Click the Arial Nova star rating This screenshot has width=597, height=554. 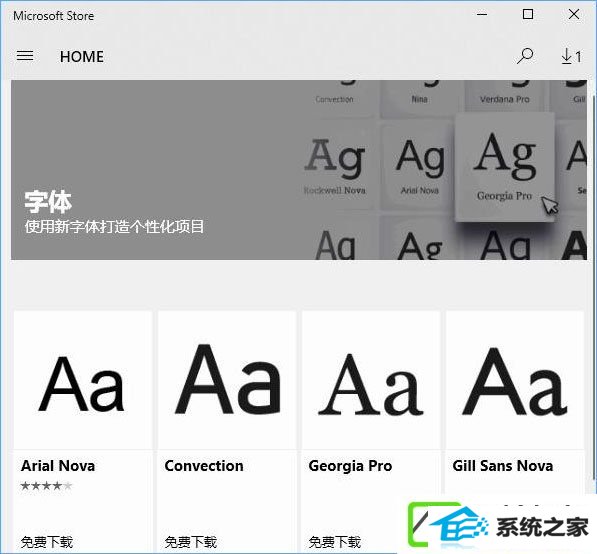tap(46, 485)
